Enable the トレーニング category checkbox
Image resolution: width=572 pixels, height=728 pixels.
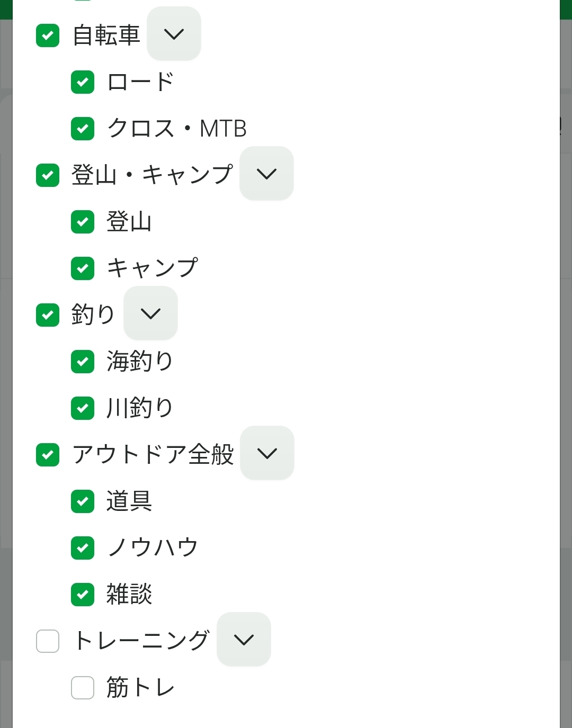click(48, 641)
